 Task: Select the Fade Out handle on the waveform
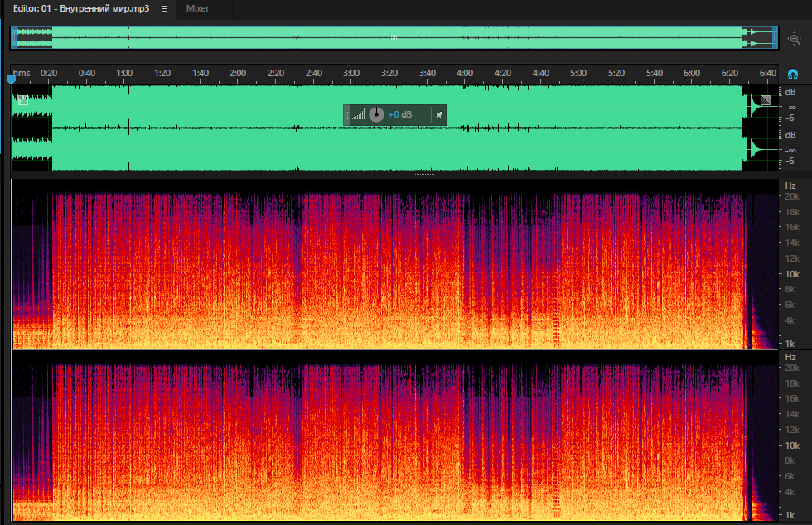tap(766, 100)
